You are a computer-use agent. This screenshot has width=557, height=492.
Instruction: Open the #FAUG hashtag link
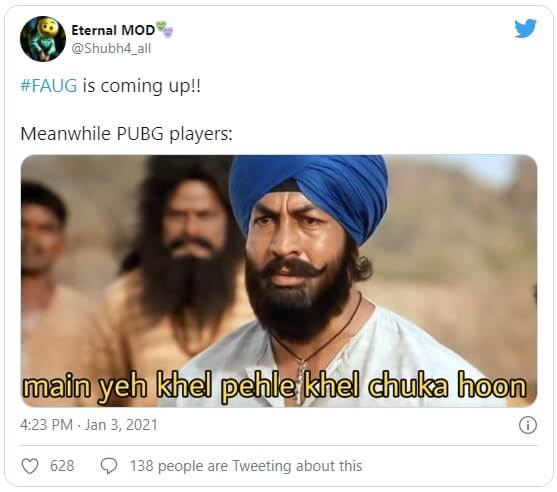pos(49,86)
